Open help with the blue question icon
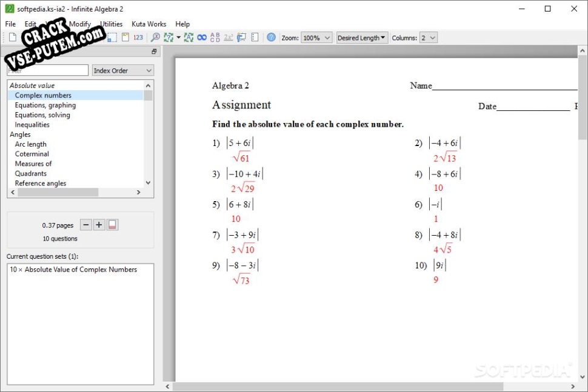 [x=271, y=37]
